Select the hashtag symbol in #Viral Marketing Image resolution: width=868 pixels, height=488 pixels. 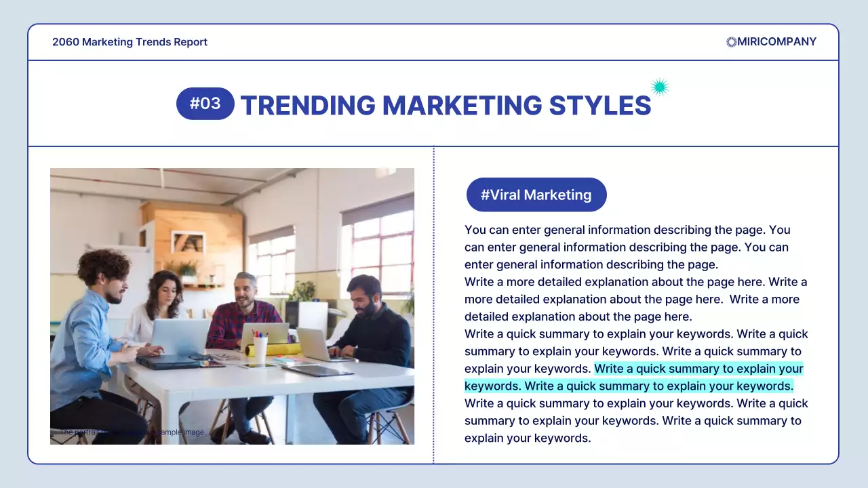coord(486,195)
